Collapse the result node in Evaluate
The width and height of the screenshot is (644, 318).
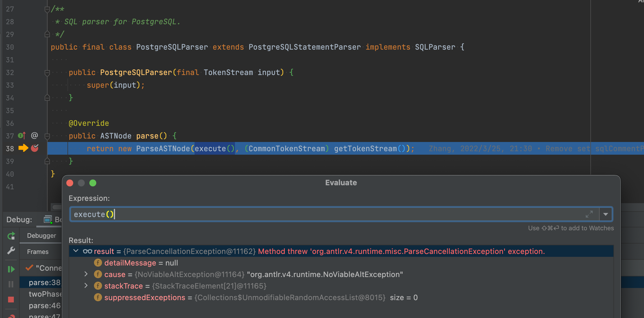click(76, 251)
